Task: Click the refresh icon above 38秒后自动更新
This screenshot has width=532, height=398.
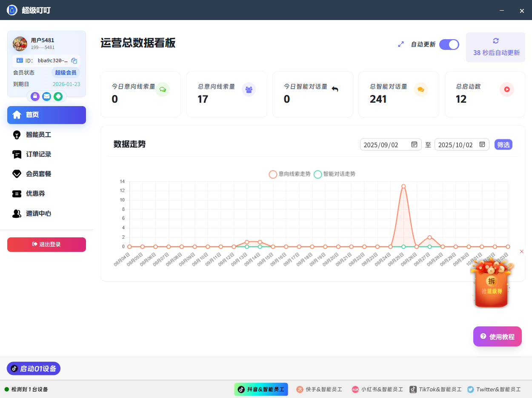Action: click(x=495, y=40)
